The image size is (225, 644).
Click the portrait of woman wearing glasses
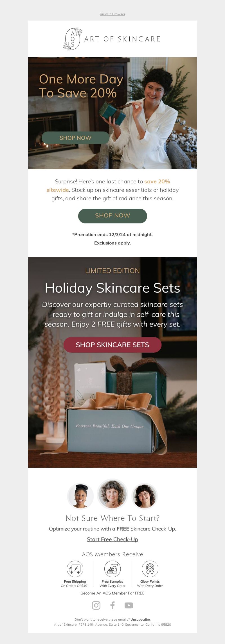point(145,496)
